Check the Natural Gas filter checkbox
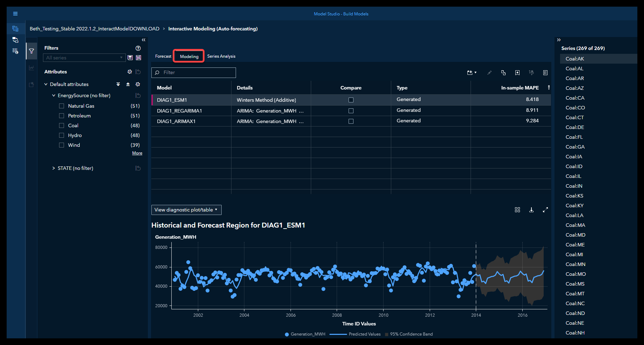Screen dimensions: 644x345 [62, 106]
